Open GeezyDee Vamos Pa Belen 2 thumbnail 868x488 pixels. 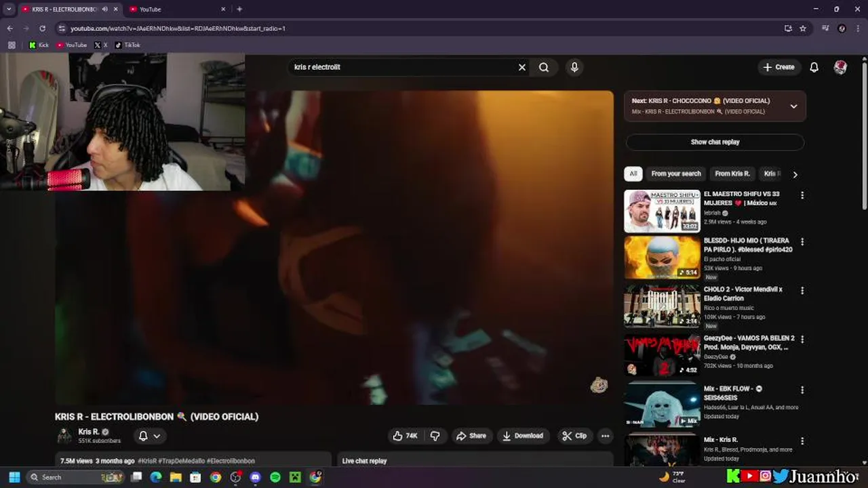coord(662,355)
